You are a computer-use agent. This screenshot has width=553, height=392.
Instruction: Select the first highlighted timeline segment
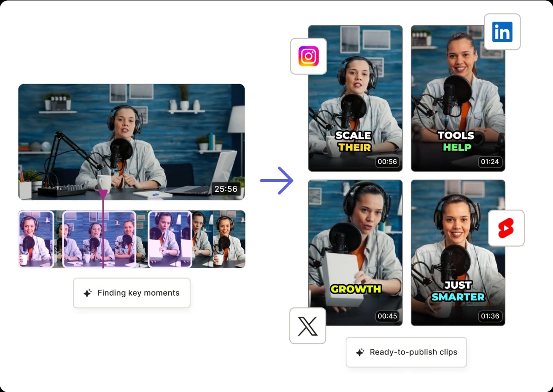click(36, 239)
